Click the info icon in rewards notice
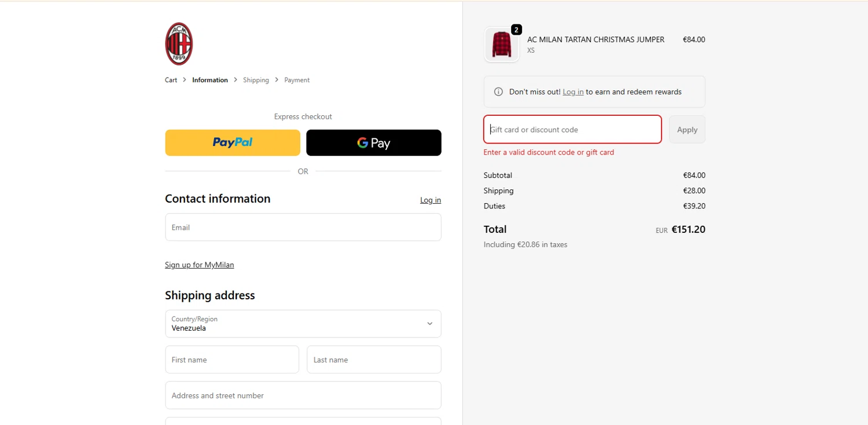 498,91
